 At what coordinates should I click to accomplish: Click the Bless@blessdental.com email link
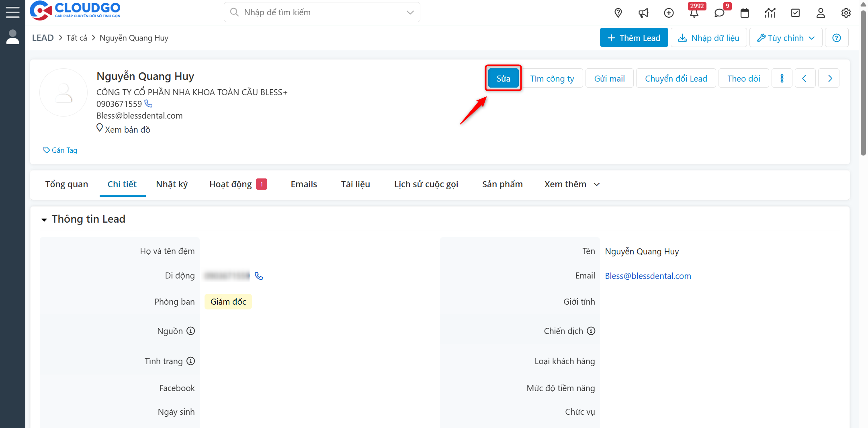pyautogui.click(x=648, y=276)
